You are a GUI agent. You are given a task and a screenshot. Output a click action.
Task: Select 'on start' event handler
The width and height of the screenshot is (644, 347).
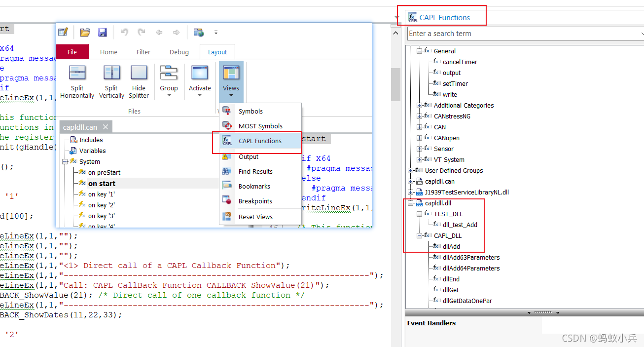click(102, 183)
